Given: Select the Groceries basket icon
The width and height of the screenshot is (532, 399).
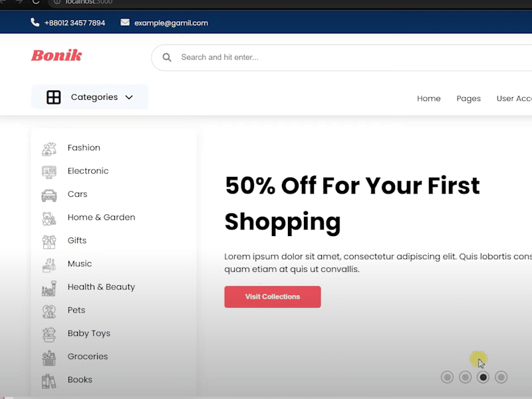Looking at the screenshot, I should 49,358.
